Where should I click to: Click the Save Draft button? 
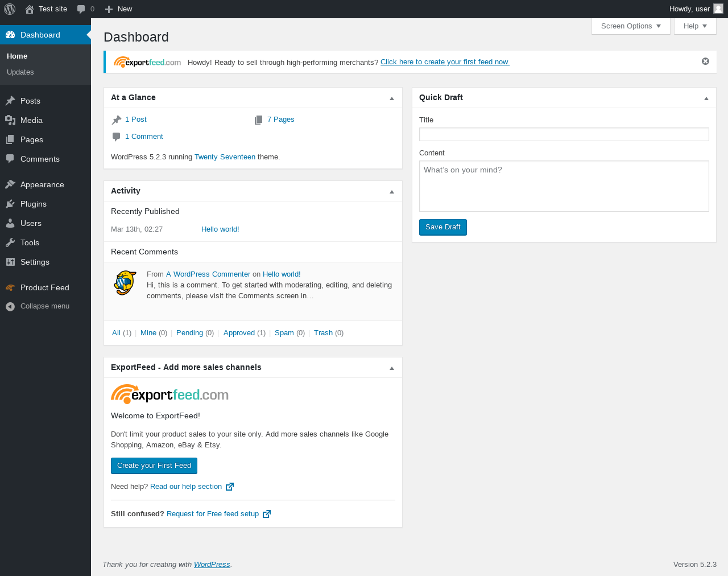pos(442,227)
